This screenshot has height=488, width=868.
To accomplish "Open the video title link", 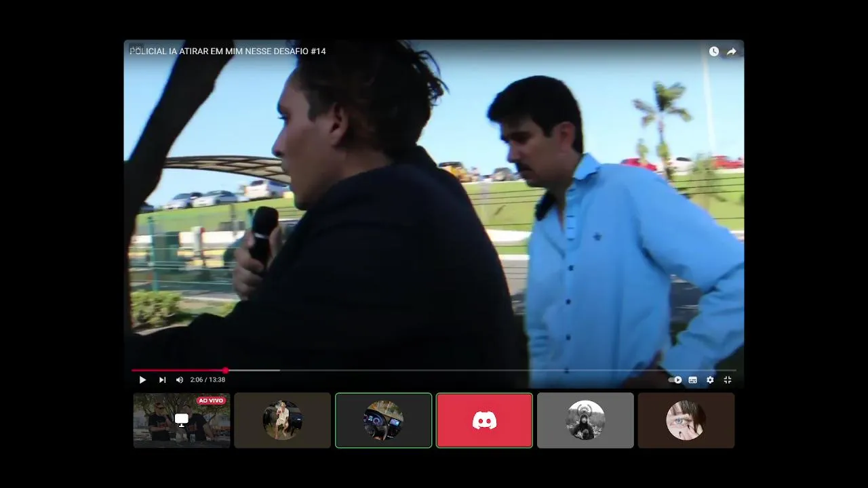I will (x=228, y=52).
